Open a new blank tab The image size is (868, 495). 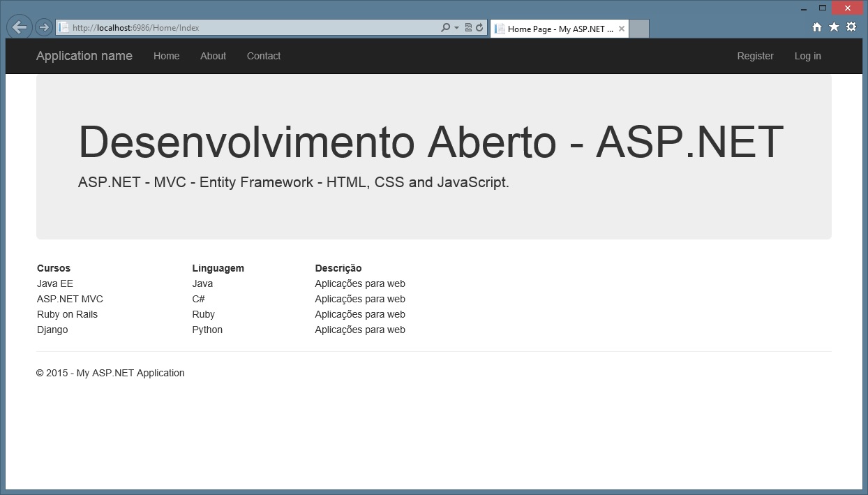click(639, 29)
